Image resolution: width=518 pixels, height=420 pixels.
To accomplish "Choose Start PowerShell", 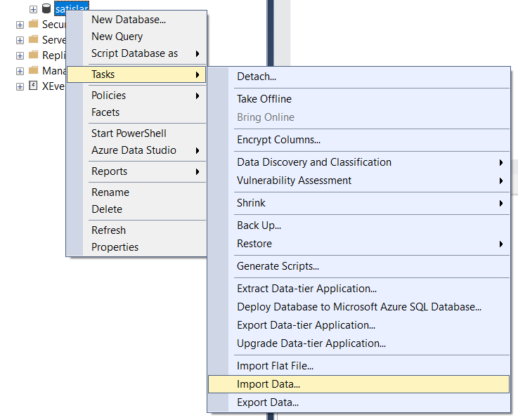I will pos(136,133).
